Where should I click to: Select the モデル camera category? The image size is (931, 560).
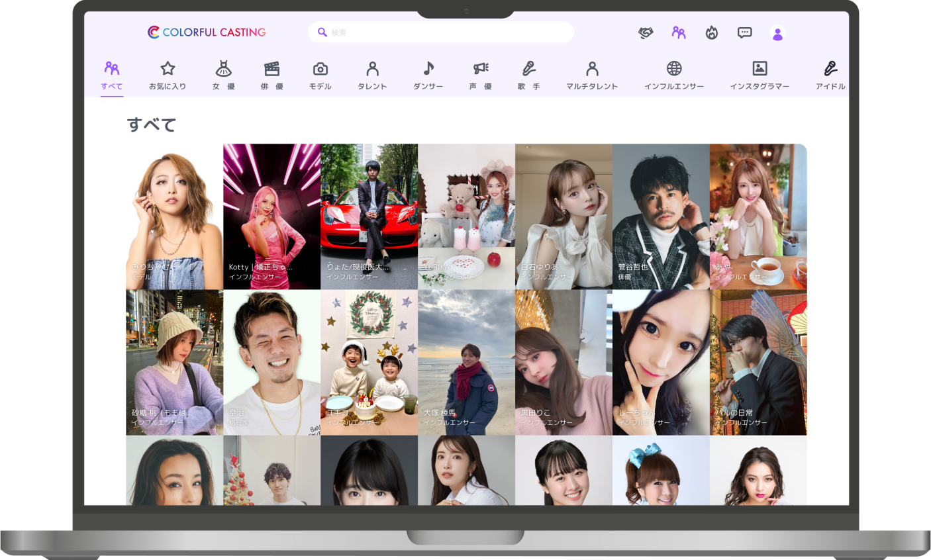tap(320, 76)
